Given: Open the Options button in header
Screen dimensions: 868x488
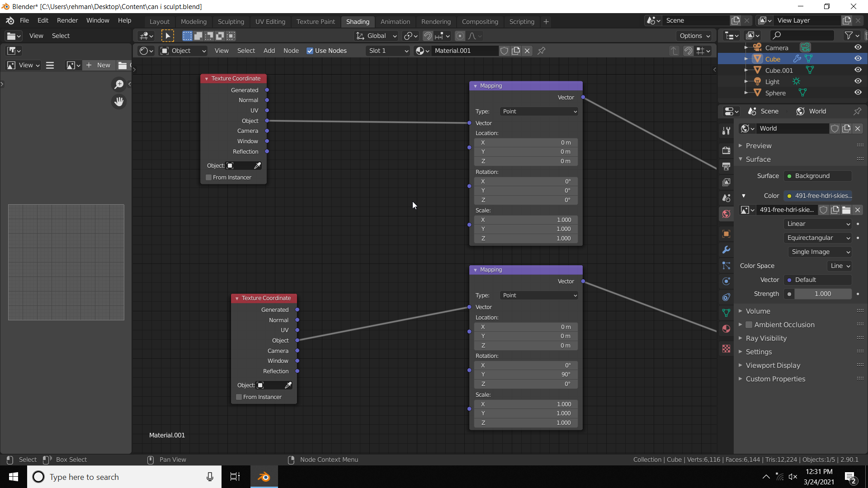Looking at the screenshot, I should [x=695, y=36].
